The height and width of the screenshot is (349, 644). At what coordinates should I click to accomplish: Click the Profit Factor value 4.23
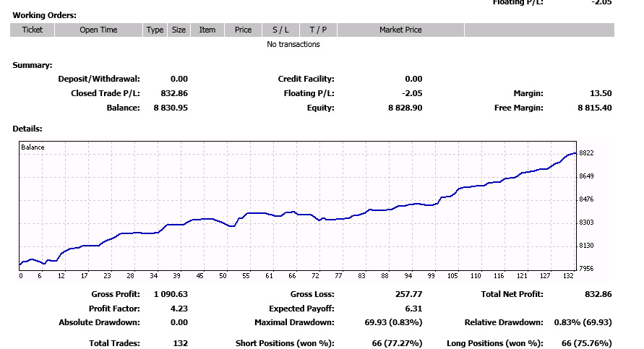179,309
